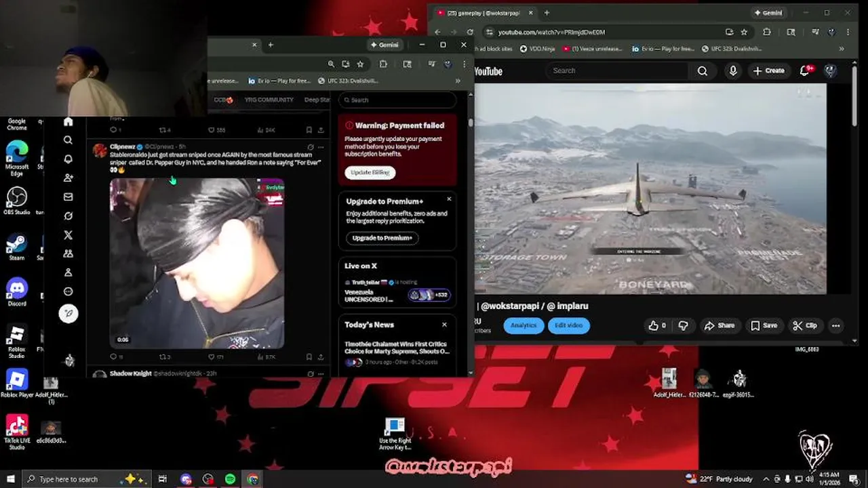Clip the YouTube video
This screenshot has width=868, height=488.
(x=805, y=325)
